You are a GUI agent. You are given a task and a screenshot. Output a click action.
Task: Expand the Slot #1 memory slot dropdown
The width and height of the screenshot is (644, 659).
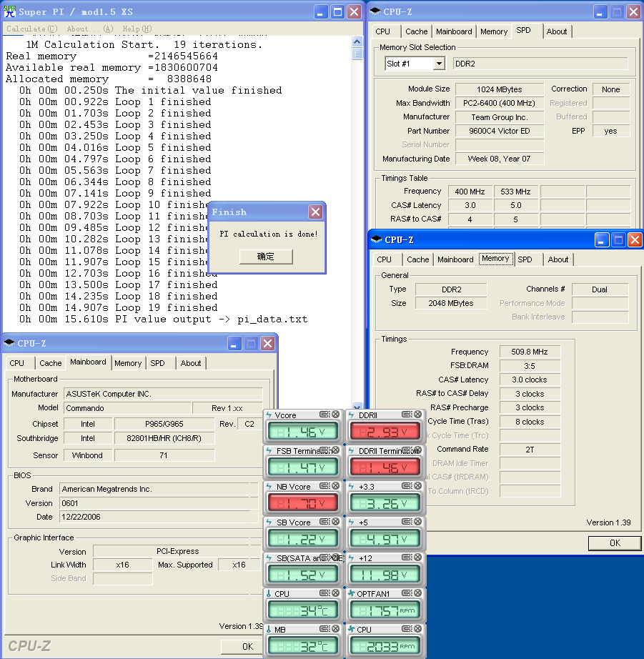(438, 64)
